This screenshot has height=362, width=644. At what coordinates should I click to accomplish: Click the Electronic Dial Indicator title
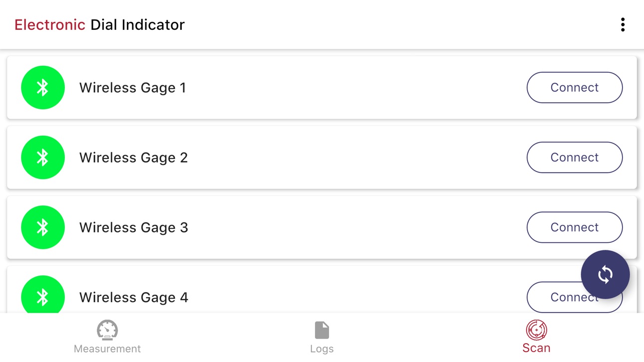99,25
